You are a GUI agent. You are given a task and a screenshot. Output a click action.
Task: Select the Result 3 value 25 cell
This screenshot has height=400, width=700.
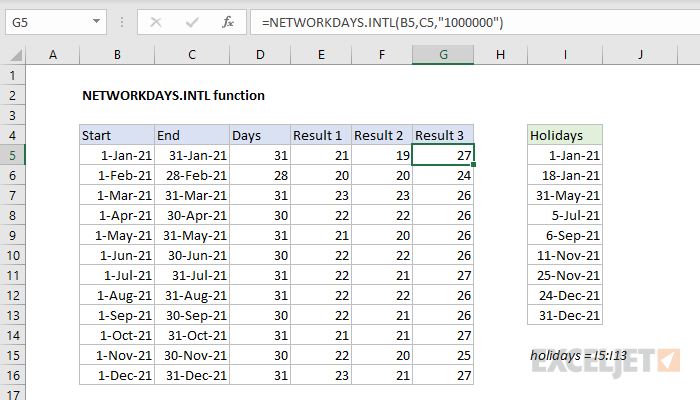coord(443,355)
